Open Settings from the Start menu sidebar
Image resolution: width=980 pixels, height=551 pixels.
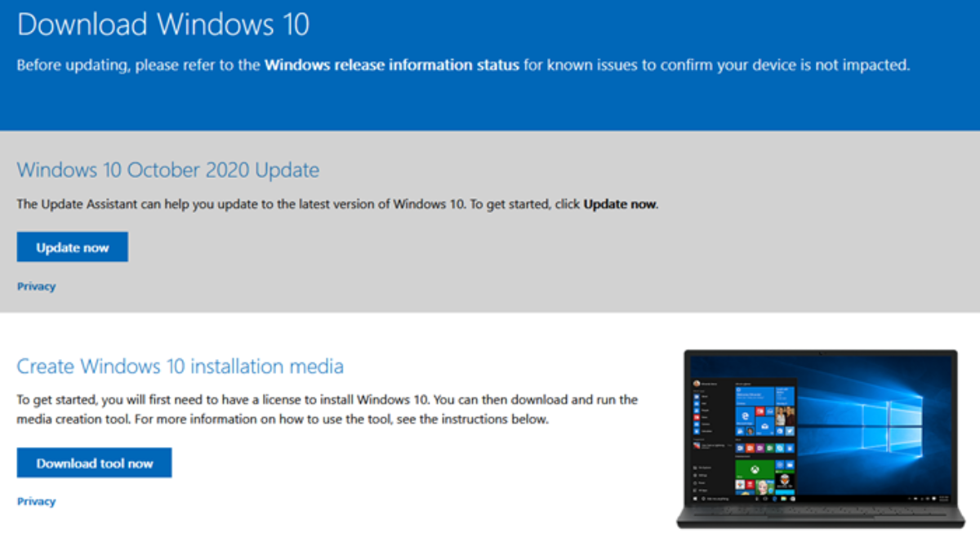[x=694, y=476]
